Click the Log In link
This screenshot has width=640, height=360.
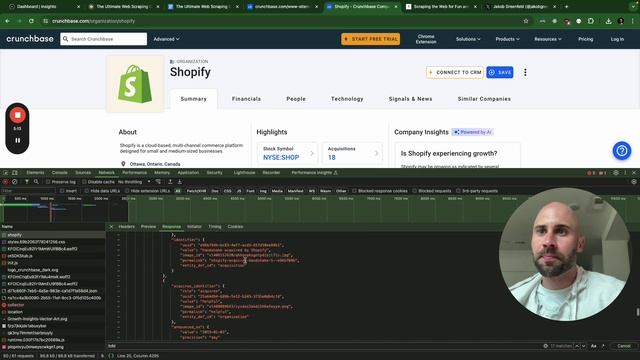(617, 39)
